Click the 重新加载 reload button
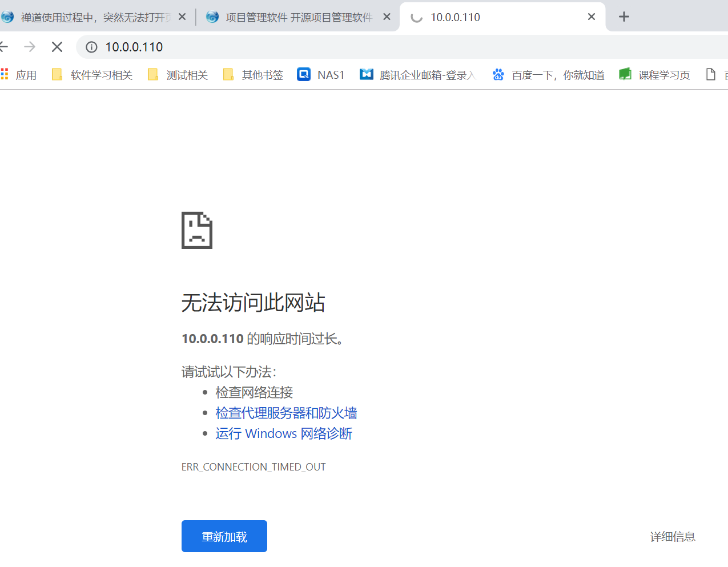728x567 pixels. pos(224,536)
